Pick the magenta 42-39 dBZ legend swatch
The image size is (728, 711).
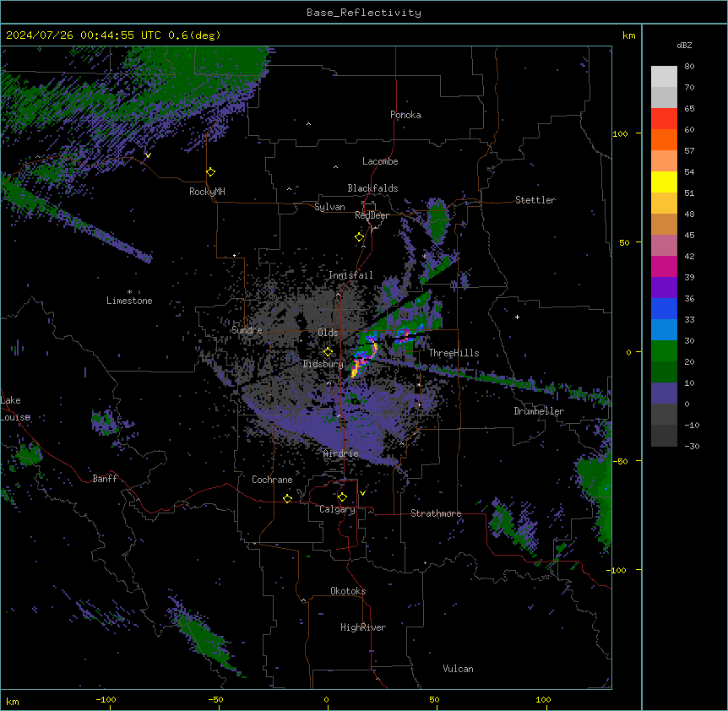pyautogui.click(x=664, y=267)
